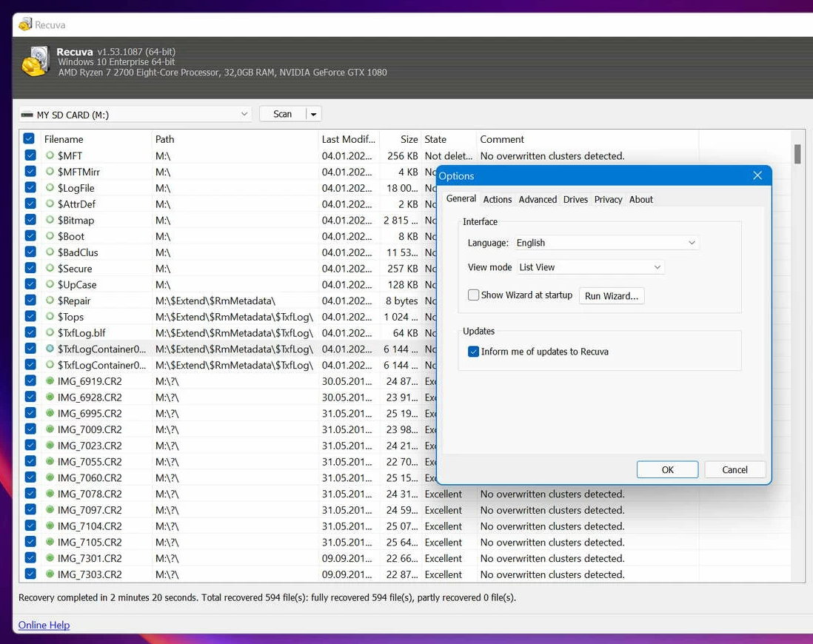Viewport: 813px width, 644px height.
Task: Untick the $MFT file checkbox
Action: point(30,155)
